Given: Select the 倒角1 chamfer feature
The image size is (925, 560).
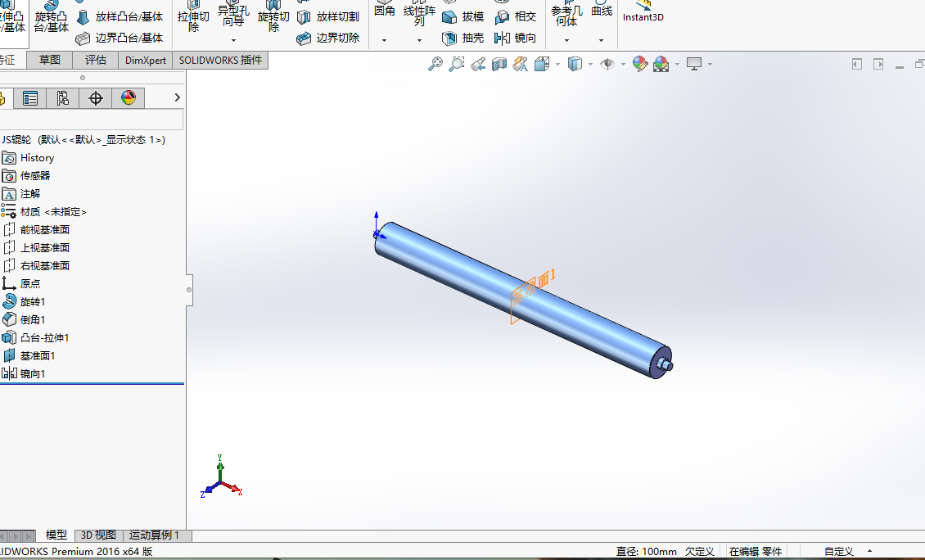Looking at the screenshot, I should 24,320.
